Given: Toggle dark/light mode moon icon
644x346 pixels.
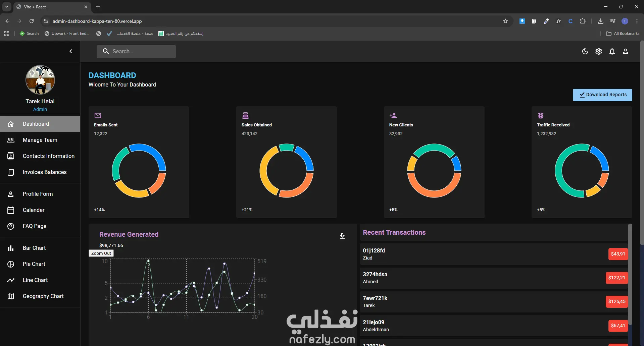Looking at the screenshot, I should coord(585,51).
